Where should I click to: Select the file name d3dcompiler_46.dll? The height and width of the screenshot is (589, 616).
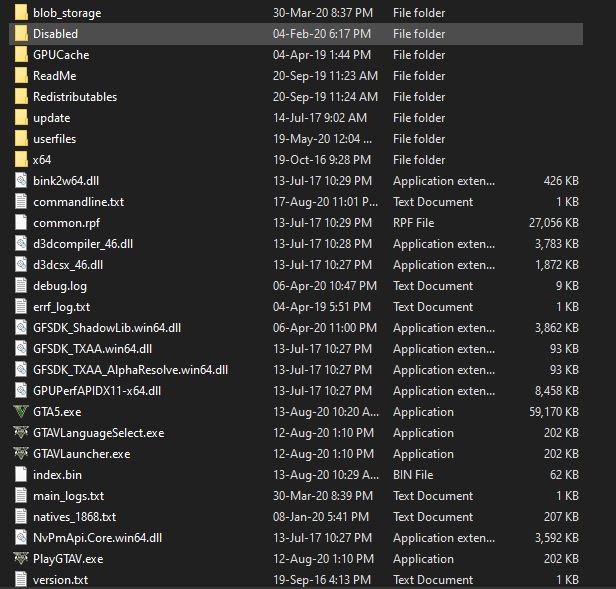(x=83, y=244)
